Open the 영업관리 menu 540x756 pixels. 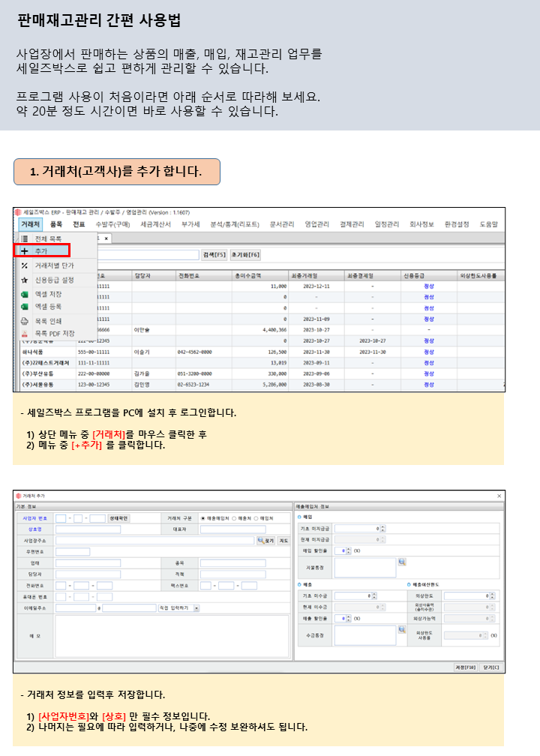[316, 224]
